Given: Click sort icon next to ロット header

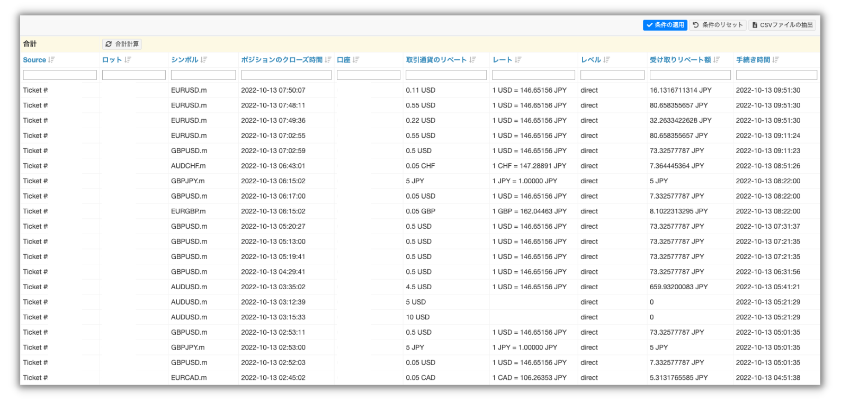Looking at the screenshot, I should [x=128, y=60].
